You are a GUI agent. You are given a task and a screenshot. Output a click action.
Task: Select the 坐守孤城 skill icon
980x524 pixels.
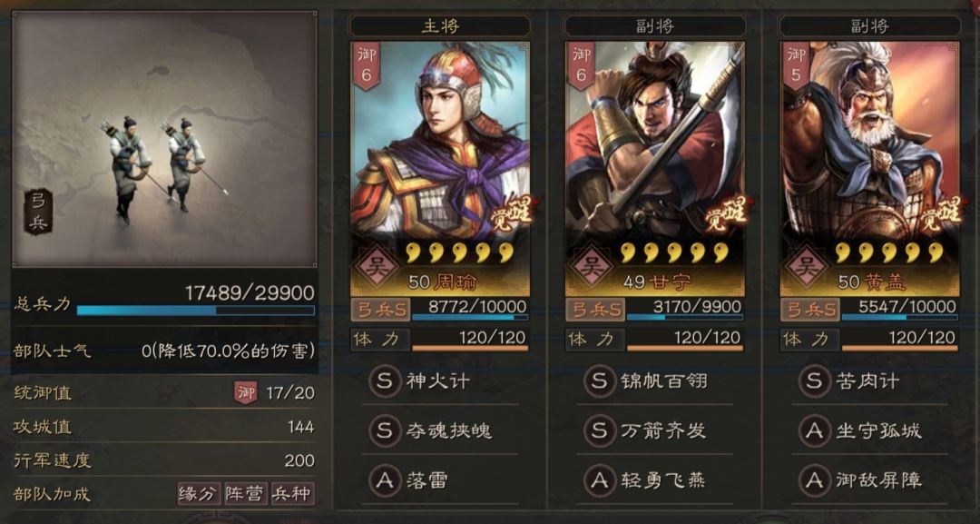(x=814, y=430)
